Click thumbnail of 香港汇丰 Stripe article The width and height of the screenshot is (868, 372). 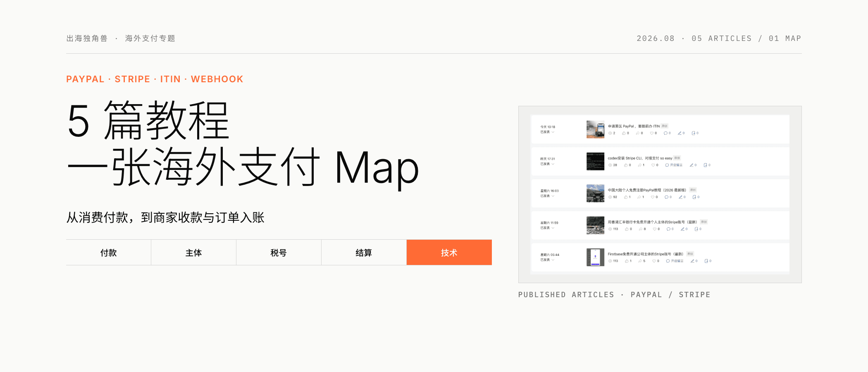pos(595,225)
